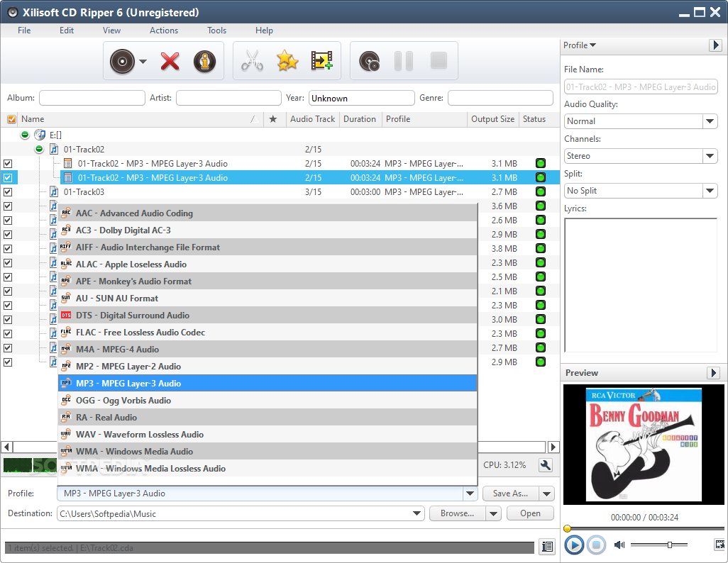Toggle the checkbox on the 3.0 MB row
Image resolution: width=728 pixels, height=563 pixels.
tap(8, 319)
